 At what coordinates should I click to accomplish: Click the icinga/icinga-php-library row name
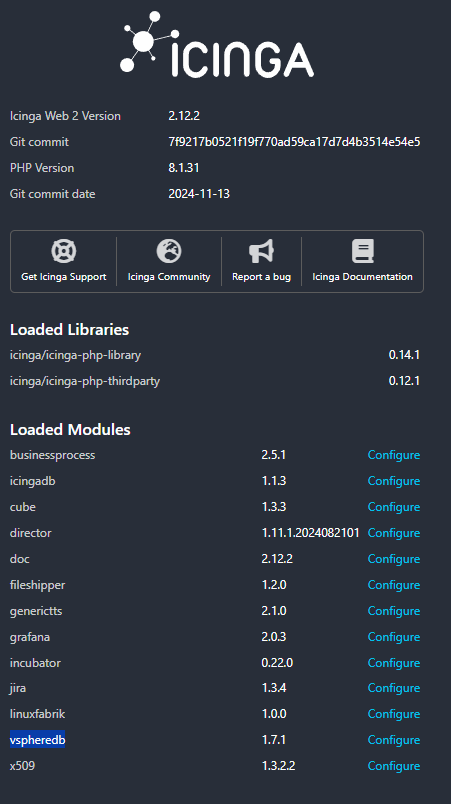75,355
